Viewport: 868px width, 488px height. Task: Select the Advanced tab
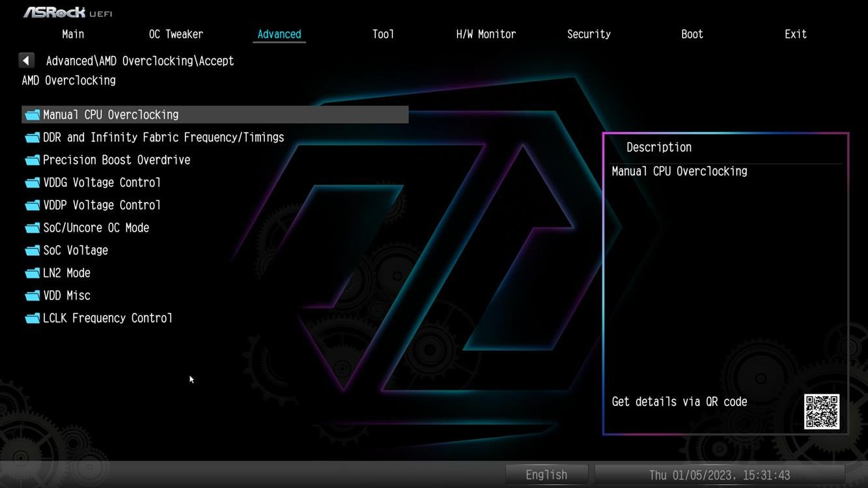point(279,34)
